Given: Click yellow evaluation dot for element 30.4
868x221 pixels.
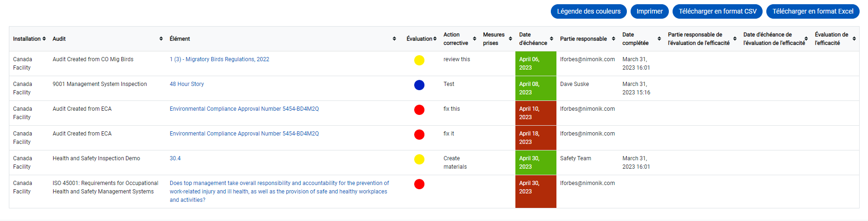Looking at the screenshot, I should (419, 159).
